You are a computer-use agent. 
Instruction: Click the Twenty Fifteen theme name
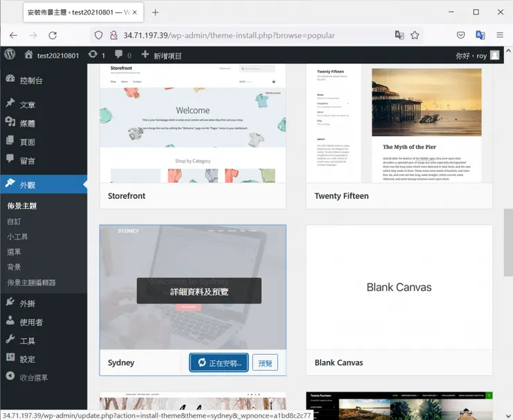pyautogui.click(x=342, y=196)
